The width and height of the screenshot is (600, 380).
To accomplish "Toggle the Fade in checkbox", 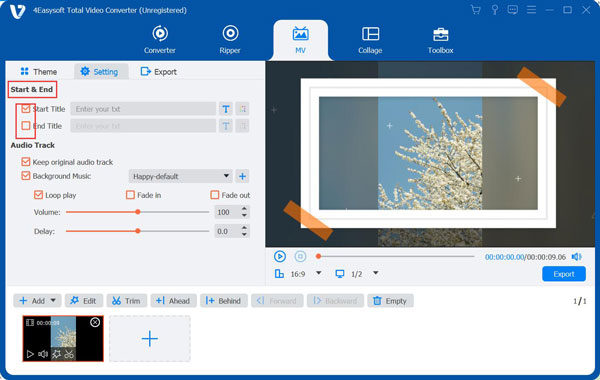I will (130, 195).
